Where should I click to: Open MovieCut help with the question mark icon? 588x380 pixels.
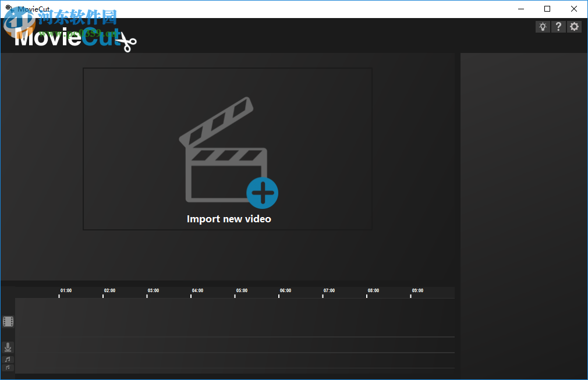pyautogui.click(x=558, y=26)
